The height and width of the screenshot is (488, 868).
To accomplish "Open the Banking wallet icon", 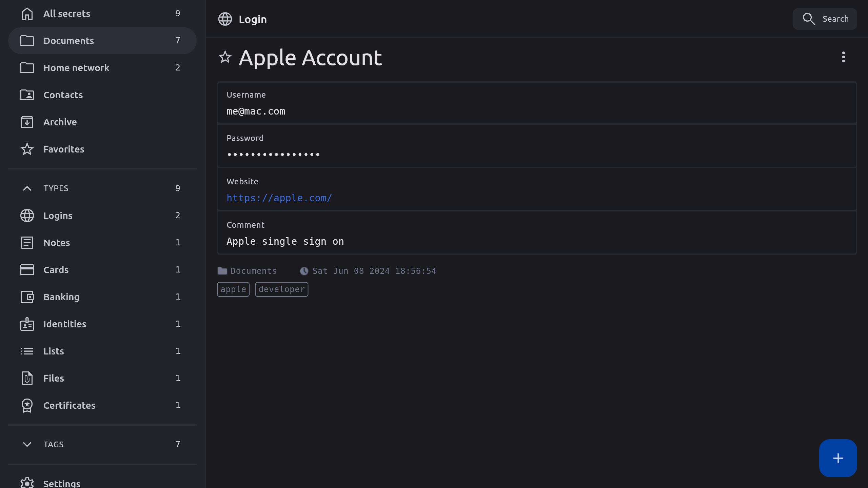I will coord(27,297).
